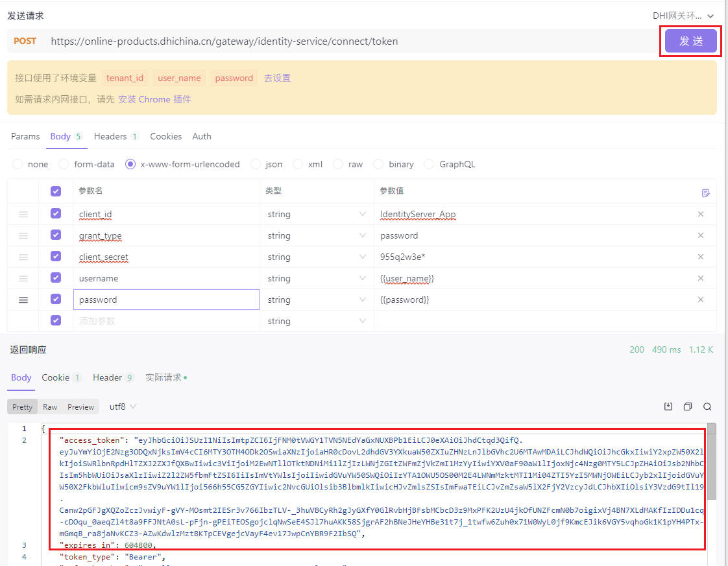This screenshot has height=566, width=728.
Task: Click the request URL input field
Action: [x=350, y=41]
